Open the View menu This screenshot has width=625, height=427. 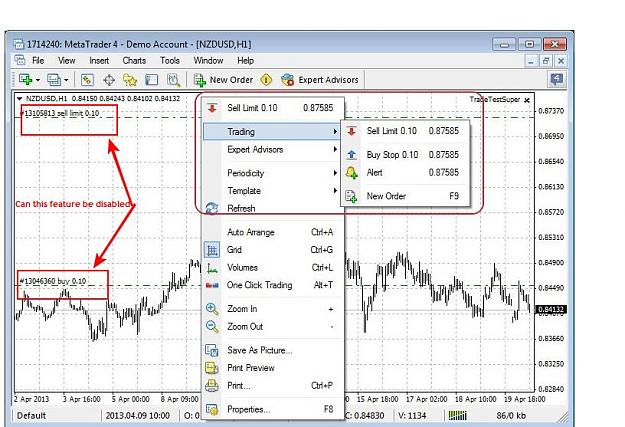click(x=67, y=61)
